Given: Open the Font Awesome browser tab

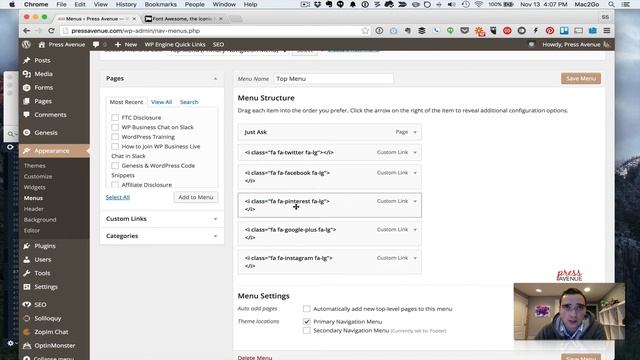Looking at the screenshot, I should pos(182,19).
